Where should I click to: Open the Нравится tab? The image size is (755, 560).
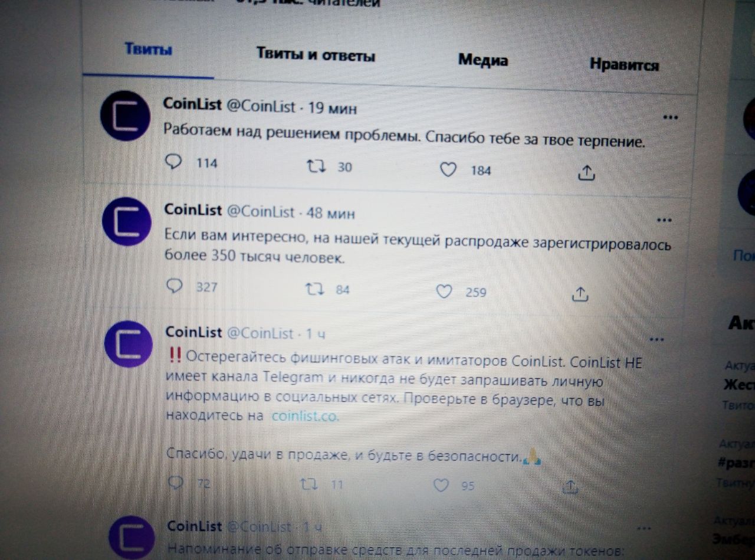(624, 64)
